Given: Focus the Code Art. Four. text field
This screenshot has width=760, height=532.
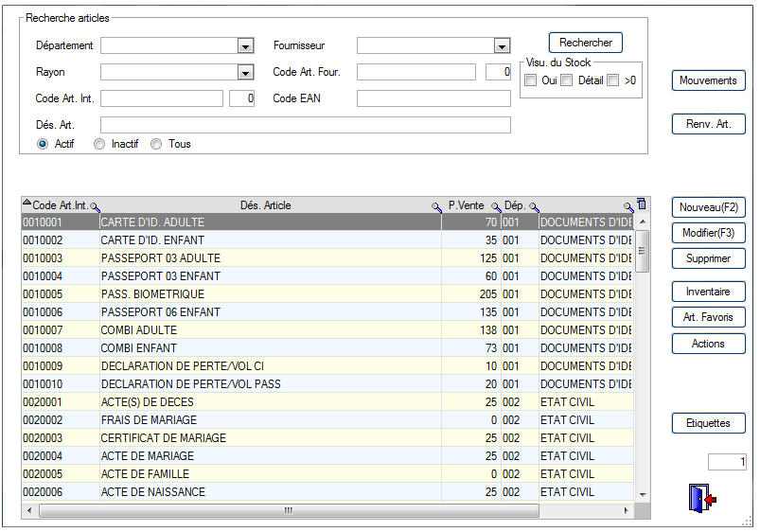Looking at the screenshot, I should pyautogui.click(x=416, y=72).
